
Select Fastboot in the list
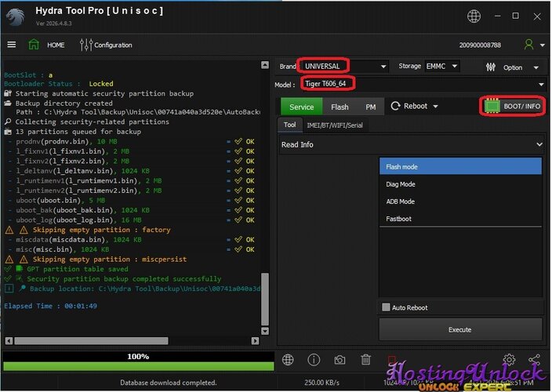click(x=460, y=219)
